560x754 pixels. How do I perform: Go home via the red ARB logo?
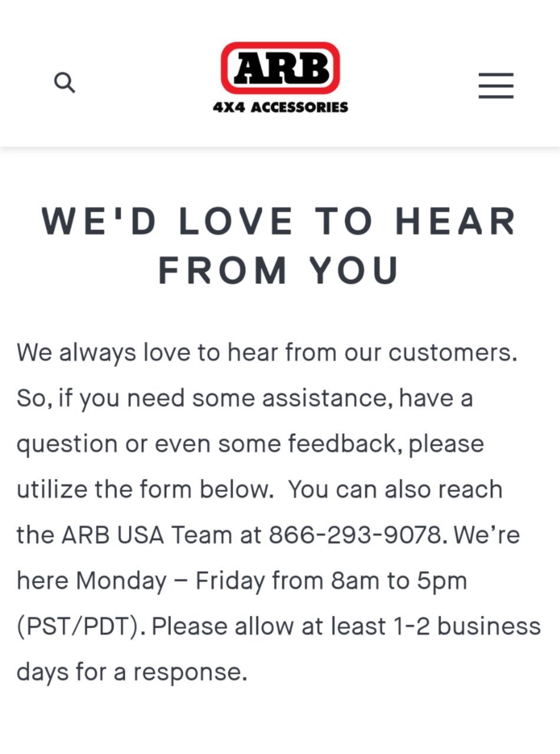coord(281,68)
